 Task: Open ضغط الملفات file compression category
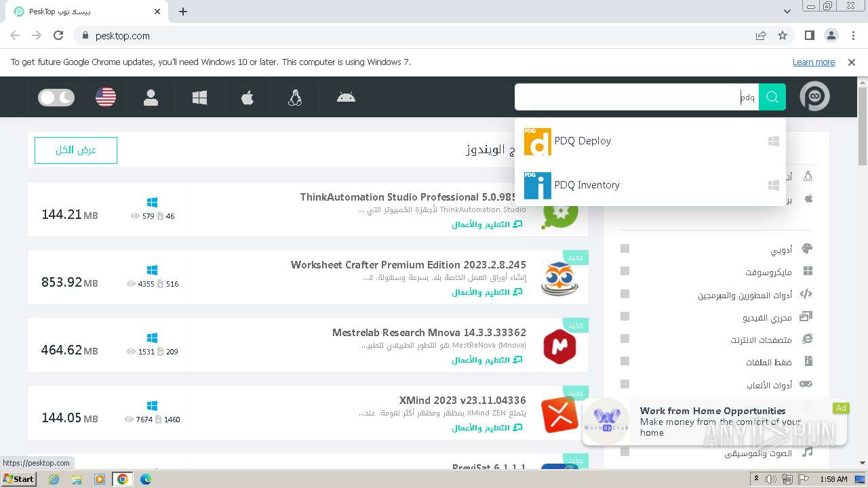769,363
